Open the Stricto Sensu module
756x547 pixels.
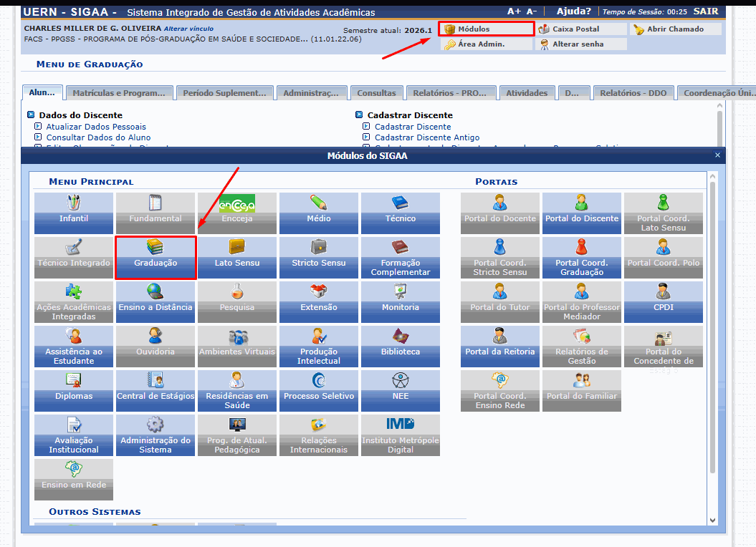tap(319, 257)
